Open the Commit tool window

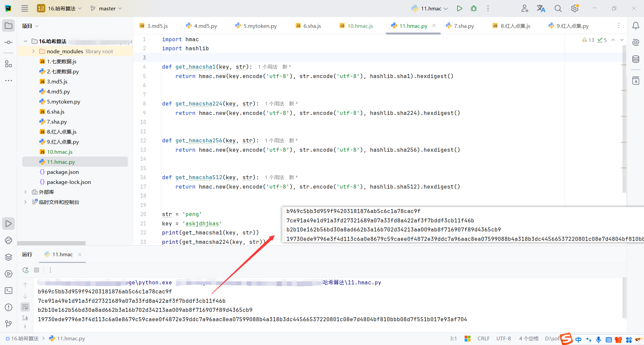[8, 43]
